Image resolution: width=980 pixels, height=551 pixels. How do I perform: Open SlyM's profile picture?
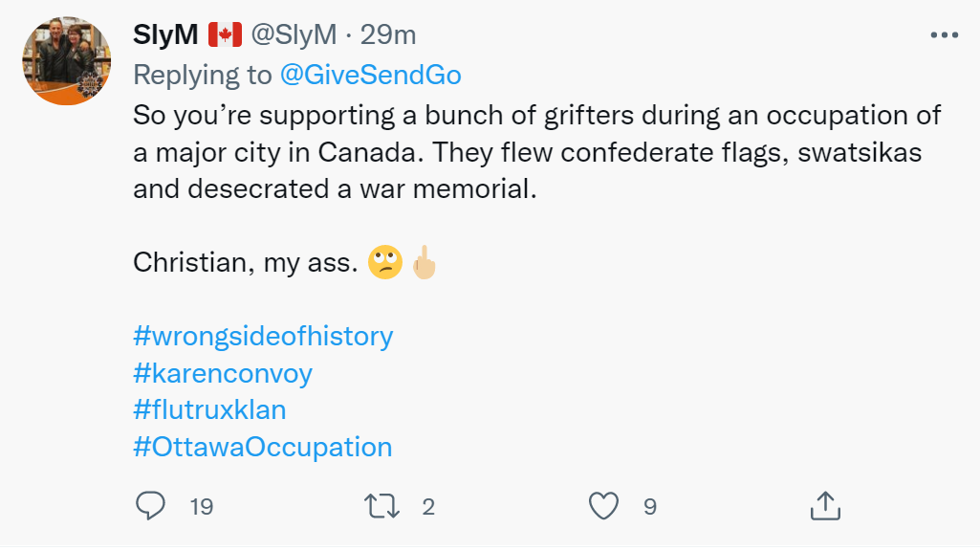click(x=67, y=60)
